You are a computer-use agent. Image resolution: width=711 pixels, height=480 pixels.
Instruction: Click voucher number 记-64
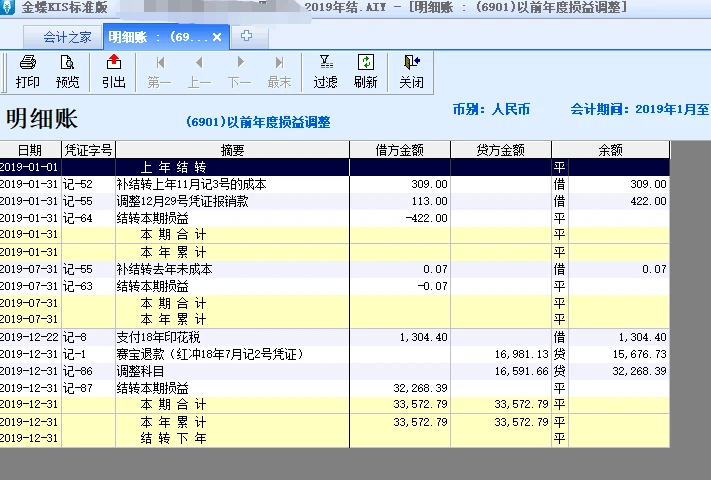pos(78,218)
